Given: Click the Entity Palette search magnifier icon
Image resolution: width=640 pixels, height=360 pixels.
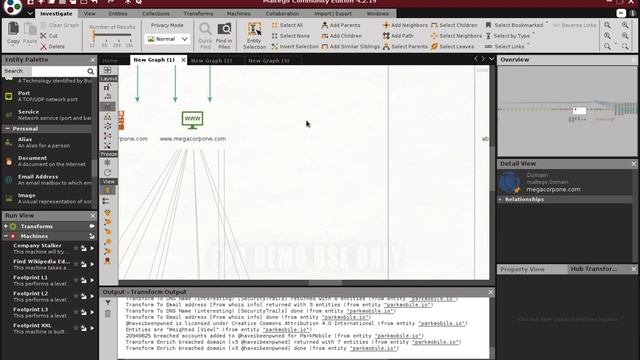Looking at the screenshot, I should tap(90, 71).
